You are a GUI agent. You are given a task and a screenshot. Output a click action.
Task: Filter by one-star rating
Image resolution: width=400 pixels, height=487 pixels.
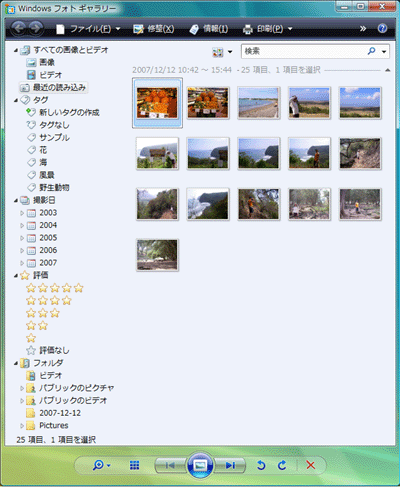[x=31, y=338]
